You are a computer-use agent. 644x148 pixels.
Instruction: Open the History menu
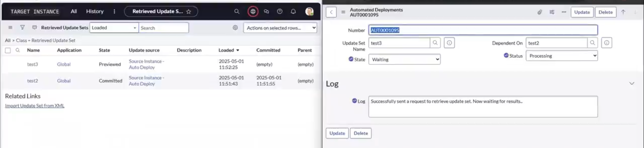(95, 11)
